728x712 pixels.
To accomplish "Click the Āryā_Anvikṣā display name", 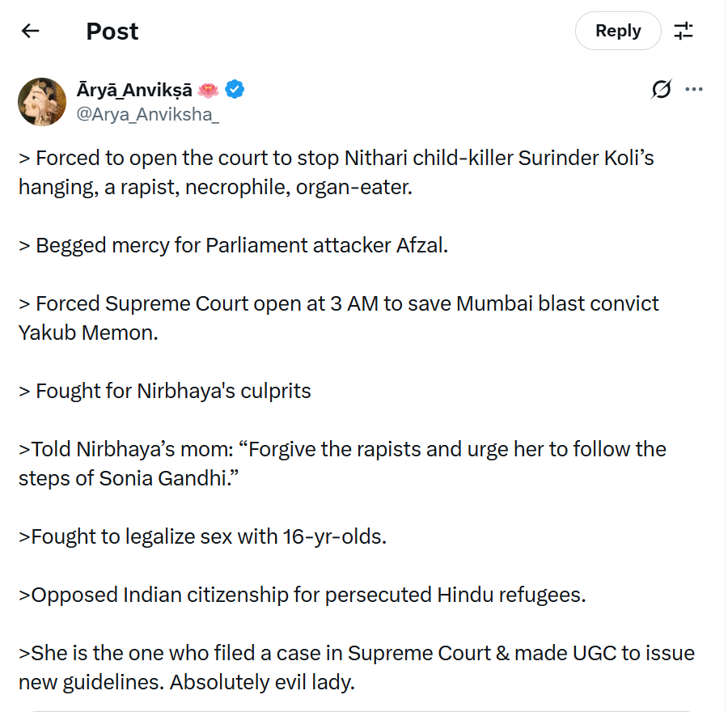I will point(134,90).
